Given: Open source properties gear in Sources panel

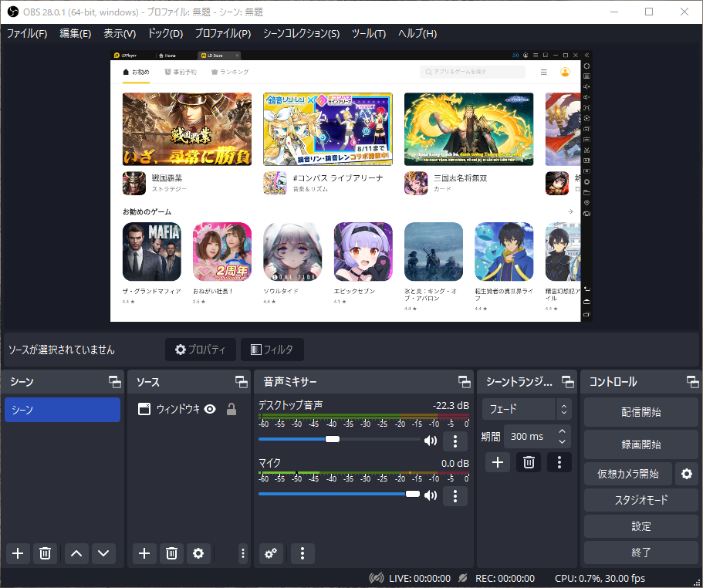Looking at the screenshot, I should (x=198, y=553).
